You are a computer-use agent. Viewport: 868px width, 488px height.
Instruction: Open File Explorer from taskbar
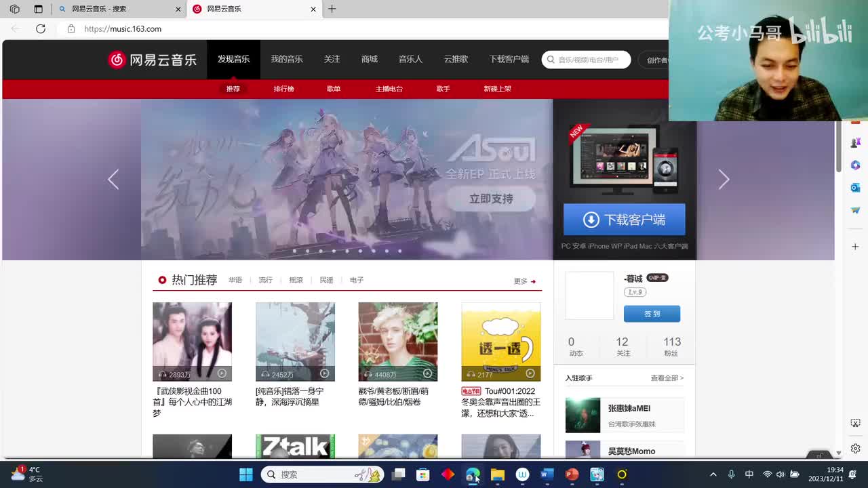(x=498, y=474)
